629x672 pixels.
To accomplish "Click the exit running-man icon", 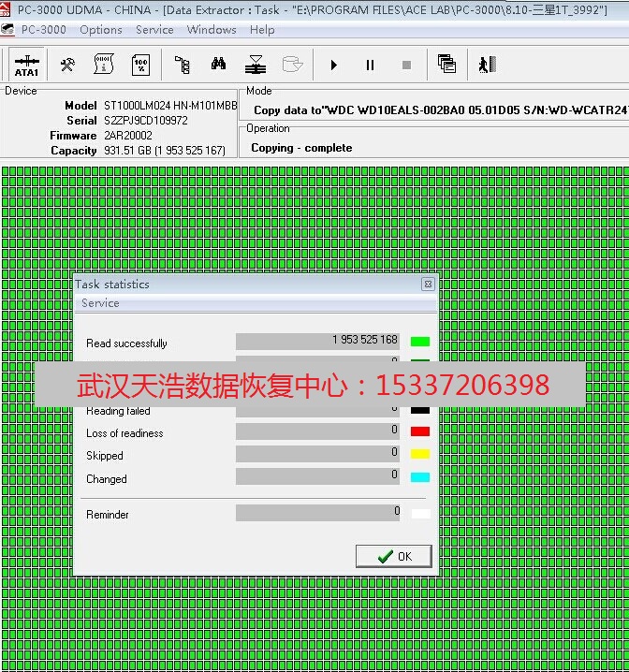I will tap(484, 65).
